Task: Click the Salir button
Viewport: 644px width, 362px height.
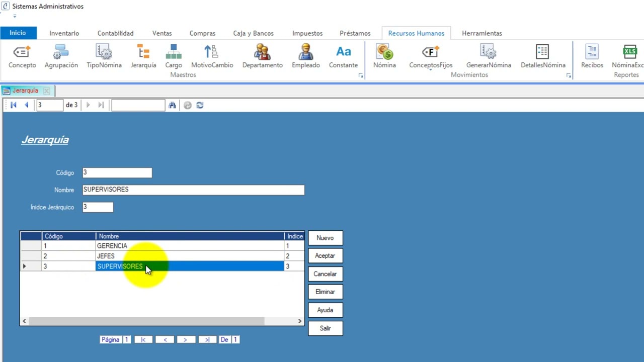Action: (325, 328)
